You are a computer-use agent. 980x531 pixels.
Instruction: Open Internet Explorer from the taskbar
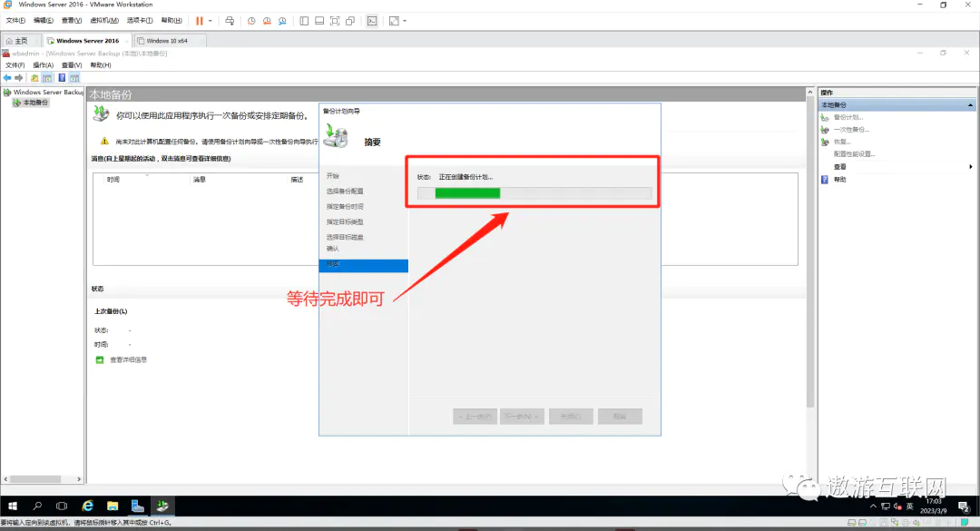click(87, 506)
